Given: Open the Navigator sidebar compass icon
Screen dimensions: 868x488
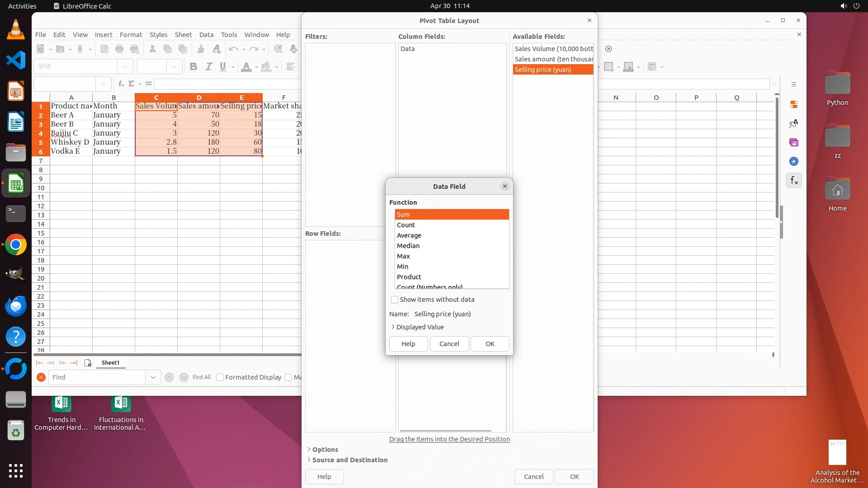Looking at the screenshot, I should click(794, 162).
